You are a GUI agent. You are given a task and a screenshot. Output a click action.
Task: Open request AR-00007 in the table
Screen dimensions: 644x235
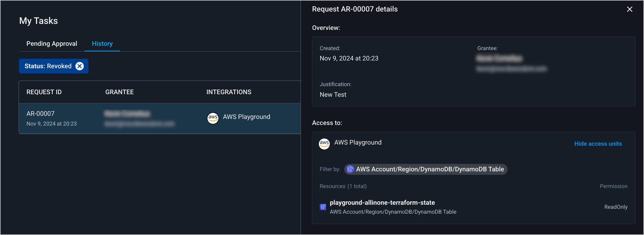click(41, 114)
